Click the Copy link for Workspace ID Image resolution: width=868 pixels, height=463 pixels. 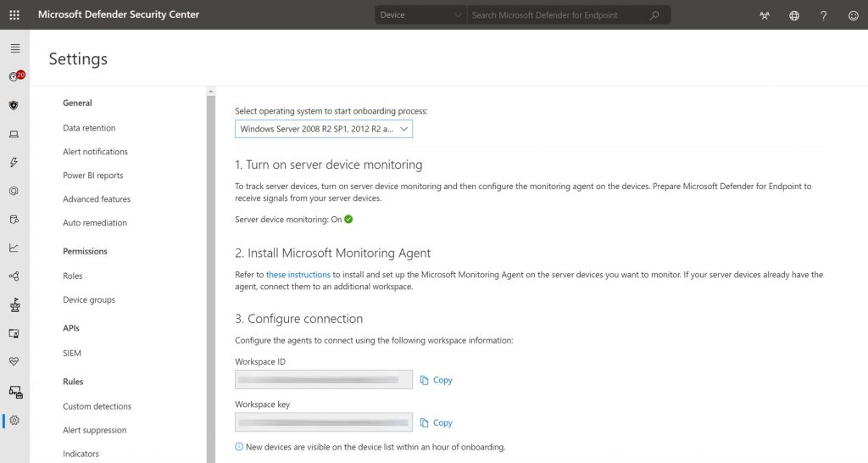442,380
